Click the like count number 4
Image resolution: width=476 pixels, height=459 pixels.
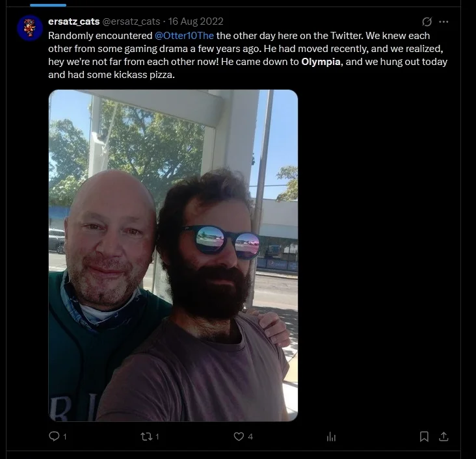pyautogui.click(x=250, y=436)
